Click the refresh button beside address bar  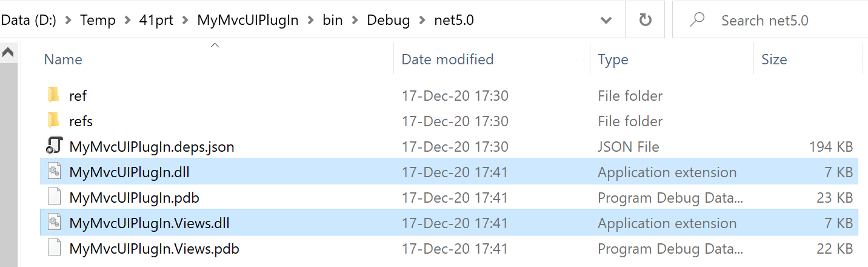pos(645,20)
